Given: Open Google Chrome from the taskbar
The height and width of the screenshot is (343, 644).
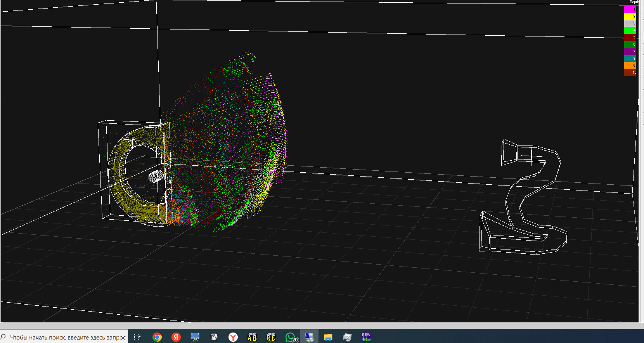Looking at the screenshot, I should click(x=157, y=337).
